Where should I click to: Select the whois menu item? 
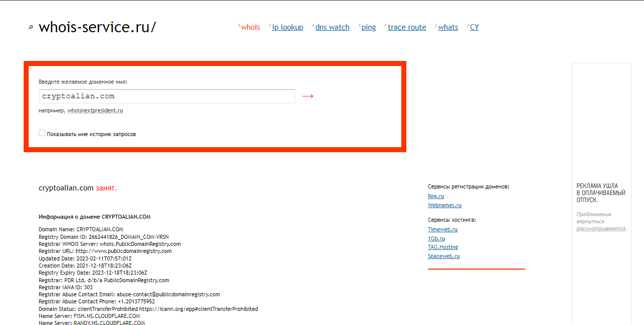point(250,27)
